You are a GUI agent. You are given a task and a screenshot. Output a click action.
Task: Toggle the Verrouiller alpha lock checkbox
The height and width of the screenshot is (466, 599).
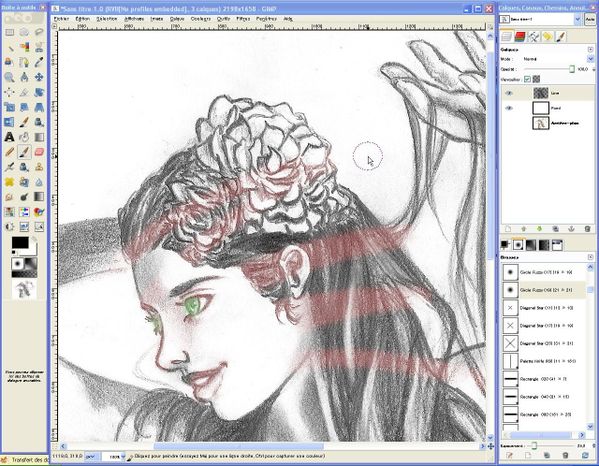click(527, 79)
